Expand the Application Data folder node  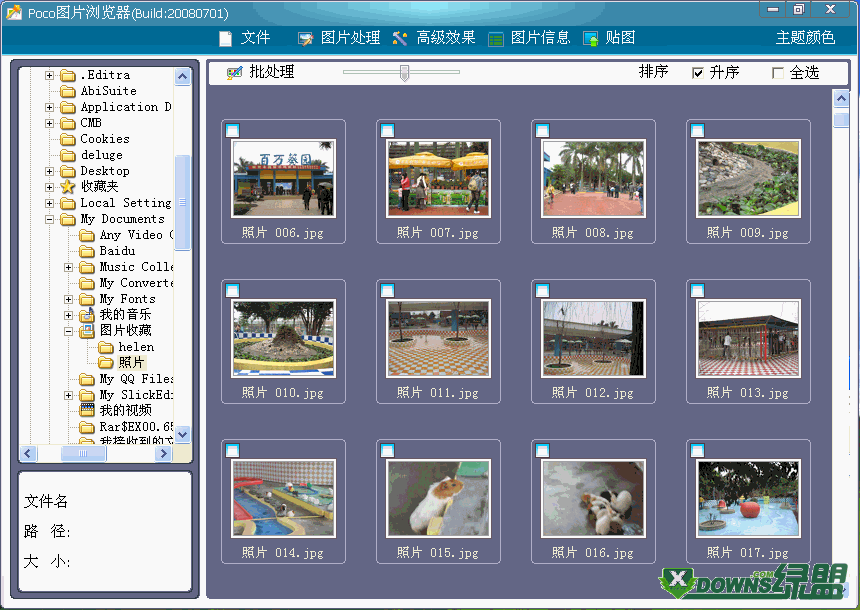pos(49,107)
